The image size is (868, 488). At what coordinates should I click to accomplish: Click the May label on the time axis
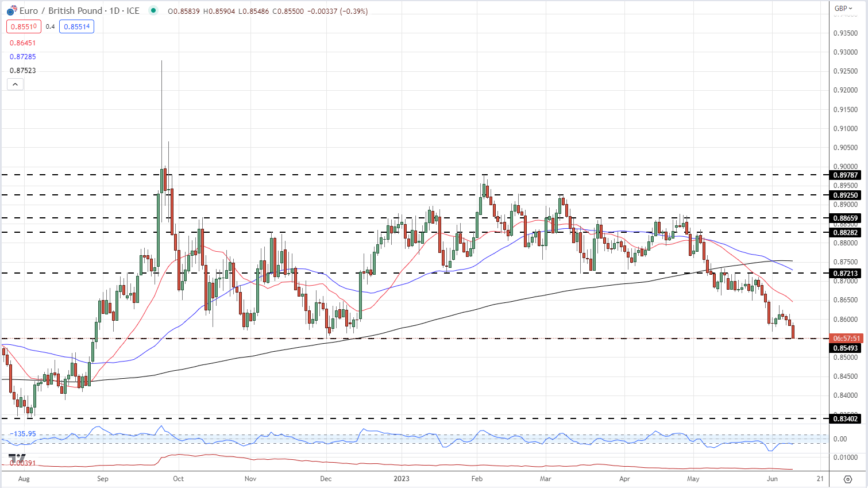coord(693,479)
